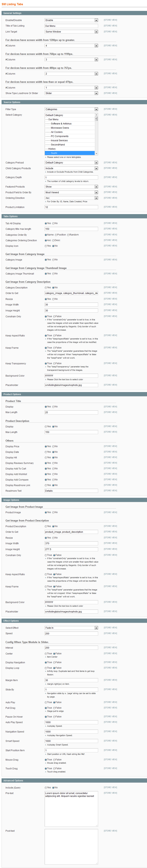Image resolution: width=147 pixels, height=868 pixels.
Task: Open Show Type Loadmore Or Slider dropdown
Action: [71, 93]
